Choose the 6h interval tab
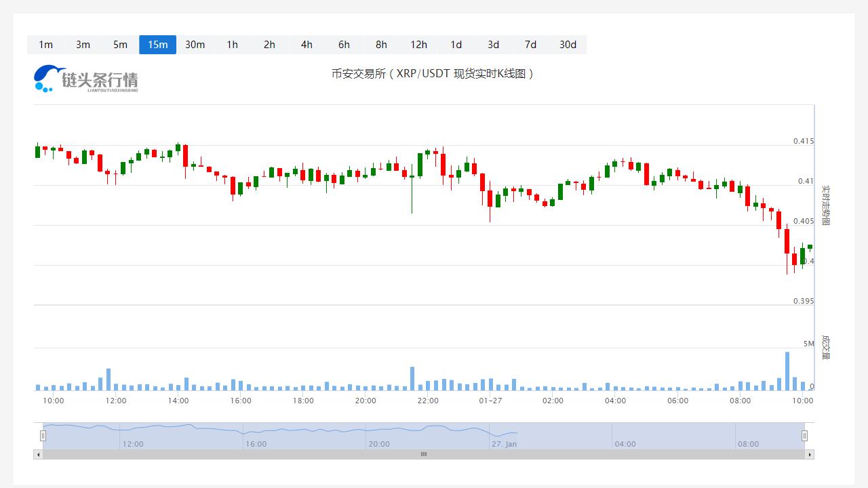This screenshot has height=488, width=868. pos(344,45)
